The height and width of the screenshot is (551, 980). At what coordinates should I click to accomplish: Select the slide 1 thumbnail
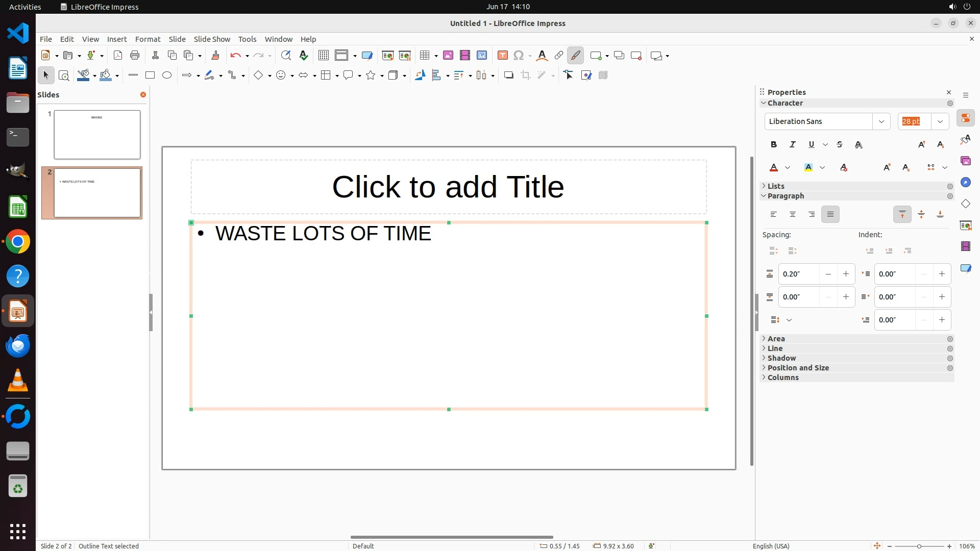coord(97,135)
